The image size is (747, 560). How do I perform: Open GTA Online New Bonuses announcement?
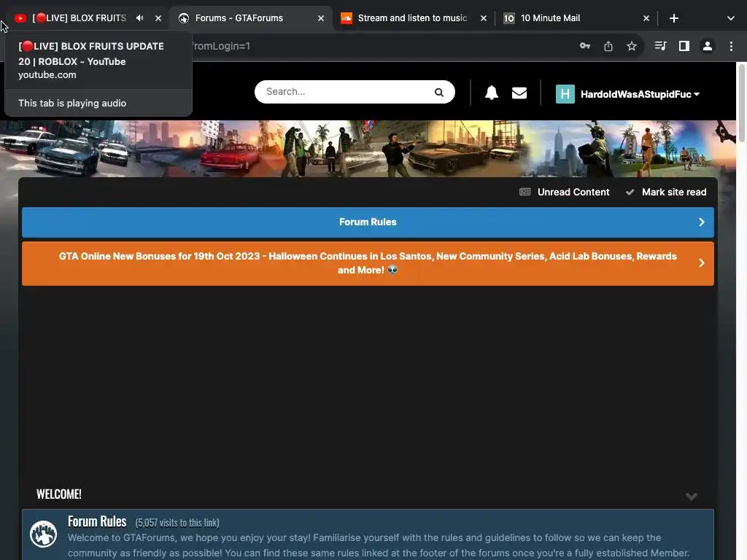coord(368,262)
